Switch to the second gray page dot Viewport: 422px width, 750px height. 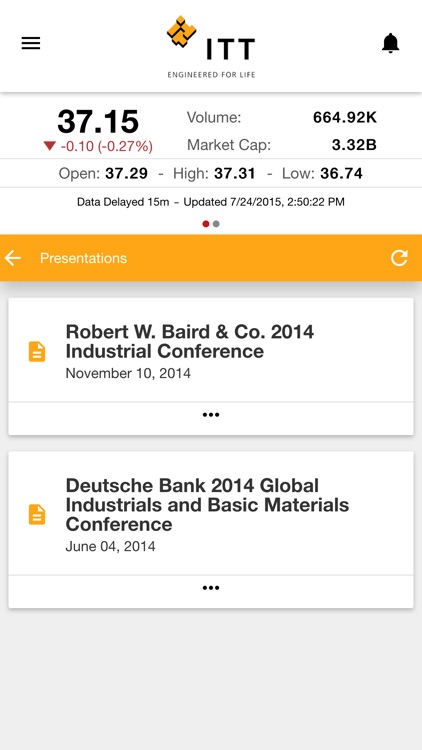216,224
